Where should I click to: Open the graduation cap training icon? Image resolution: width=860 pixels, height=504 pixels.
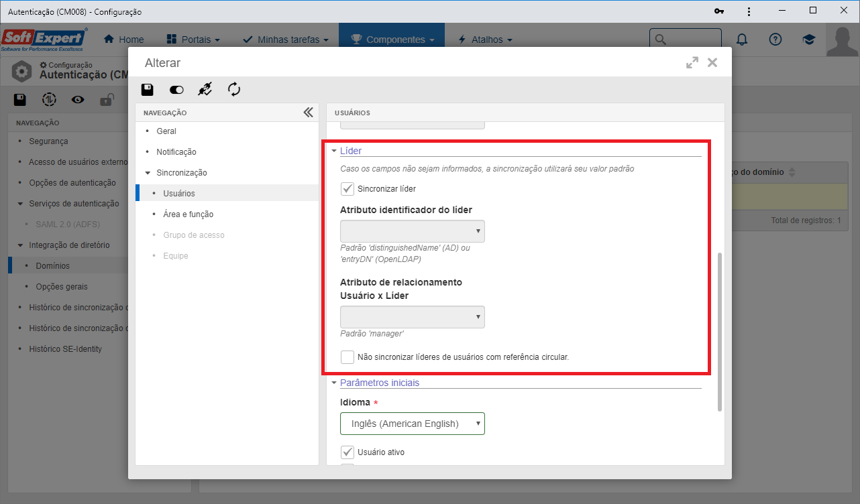(809, 40)
